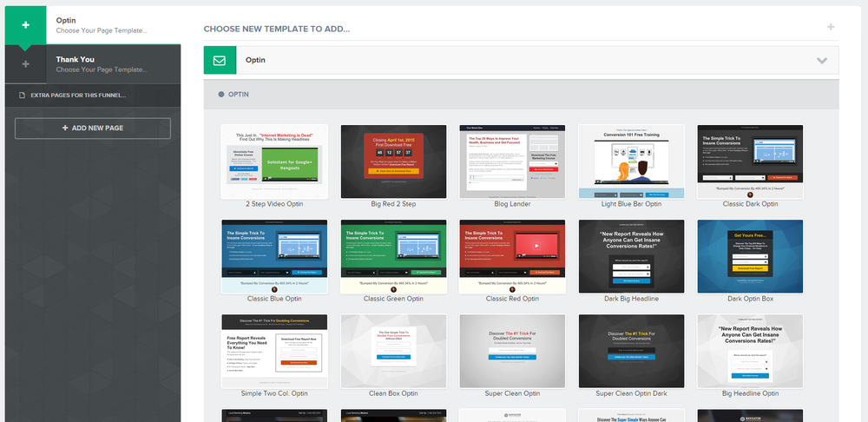Choose the Blog Lander template thumbnail
This screenshot has height=422, width=868.
coord(512,162)
